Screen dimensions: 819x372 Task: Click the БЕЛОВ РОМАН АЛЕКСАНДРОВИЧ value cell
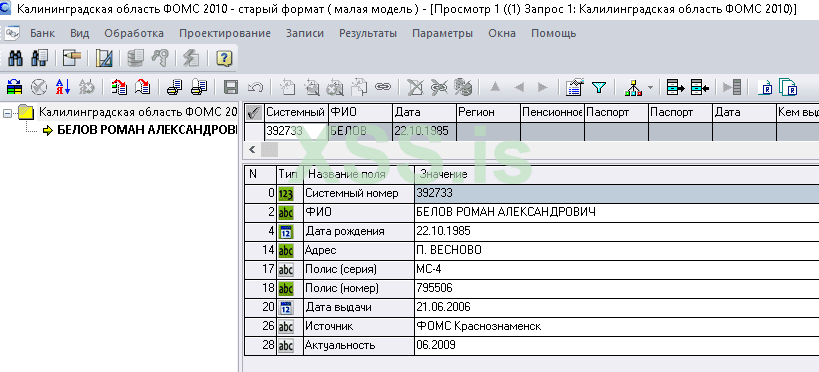pyautogui.click(x=616, y=212)
